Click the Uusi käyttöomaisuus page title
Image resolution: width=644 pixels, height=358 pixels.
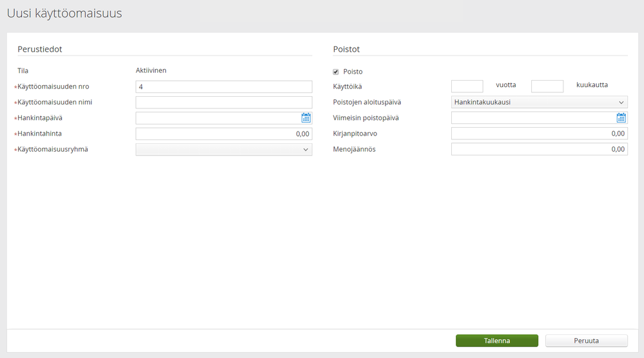point(64,13)
